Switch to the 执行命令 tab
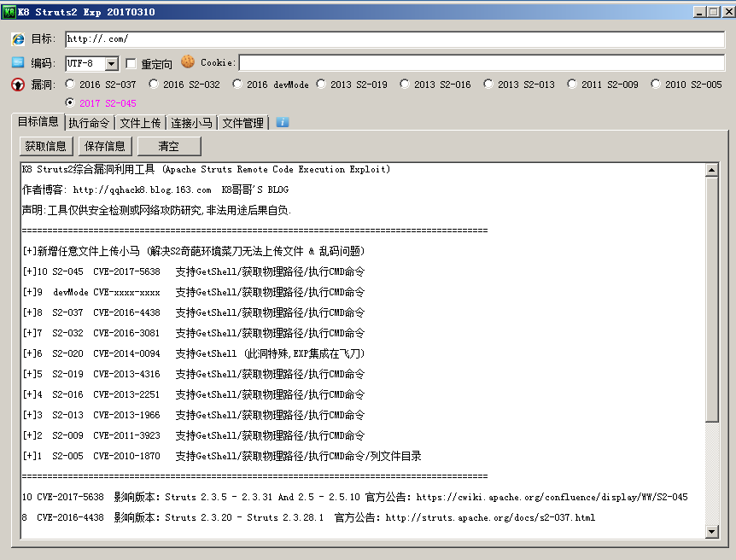 (89, 123)
